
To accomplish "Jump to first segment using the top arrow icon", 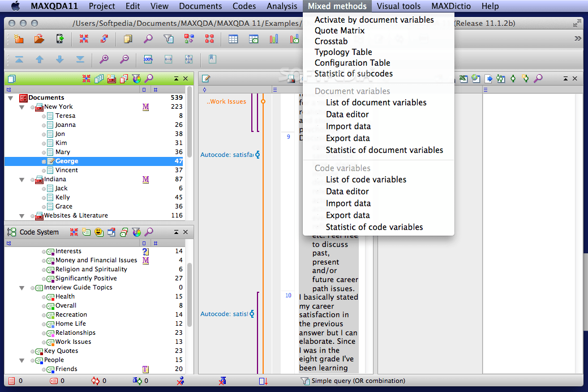I will click(x=19, y=59).
